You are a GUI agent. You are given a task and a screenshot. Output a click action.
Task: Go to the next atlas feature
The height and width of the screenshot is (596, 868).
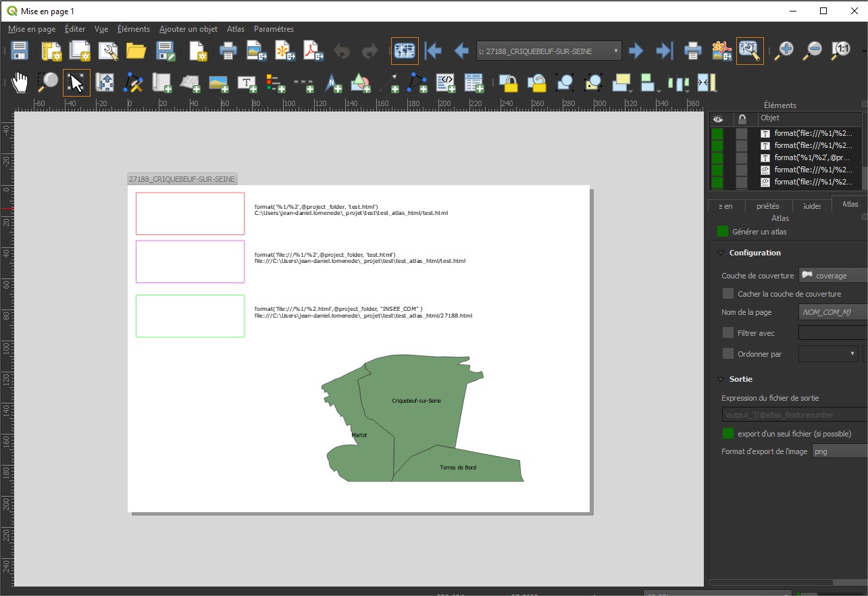(636, 51)
